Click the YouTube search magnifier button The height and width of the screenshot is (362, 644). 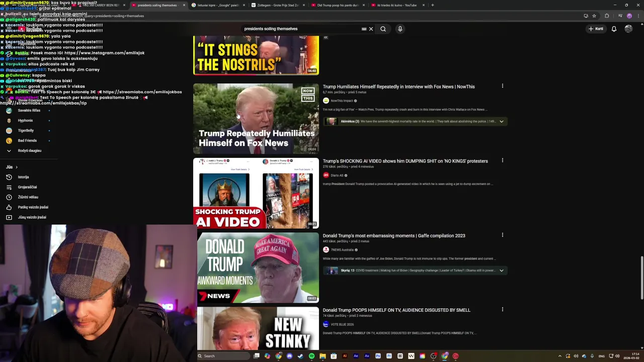(x=383, y=29)
